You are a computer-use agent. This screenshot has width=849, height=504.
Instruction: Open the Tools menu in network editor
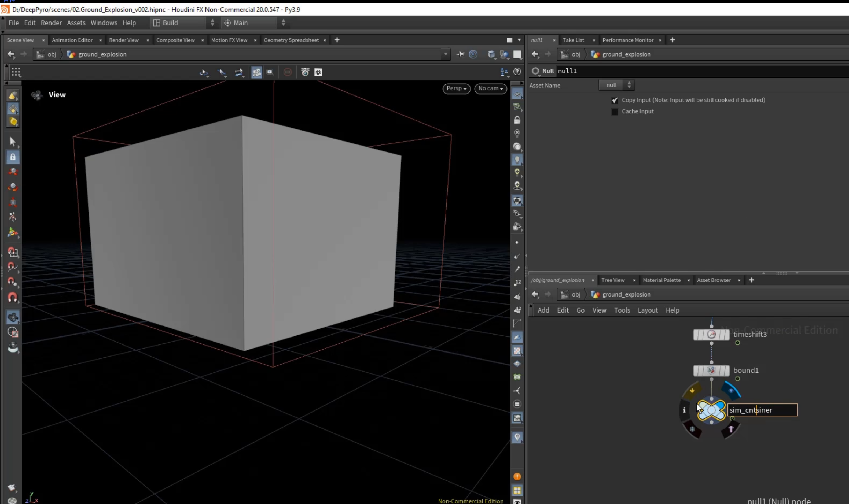point(622,310)
